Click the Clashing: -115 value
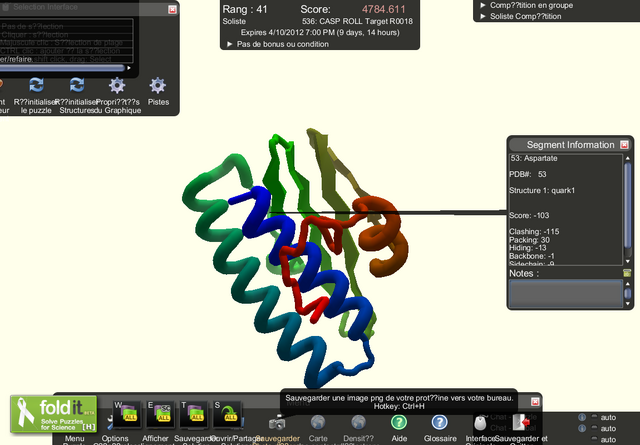 534,231
